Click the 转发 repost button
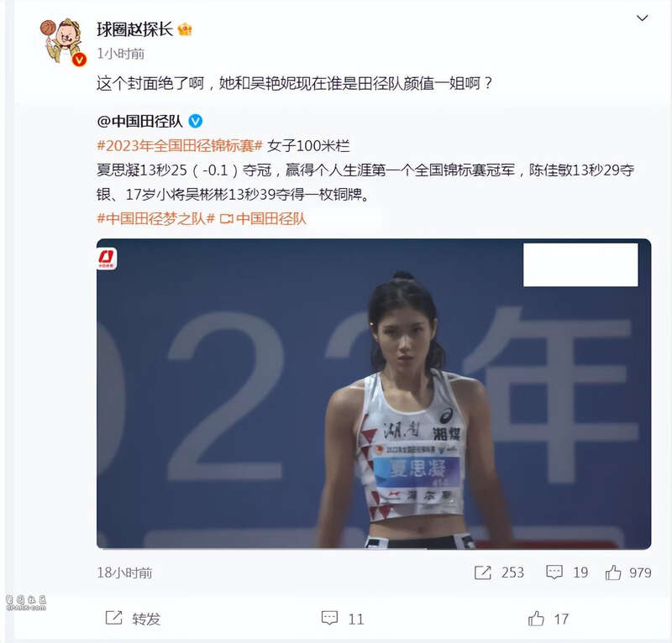Viewport: 672px width, 643px height. 133,618
